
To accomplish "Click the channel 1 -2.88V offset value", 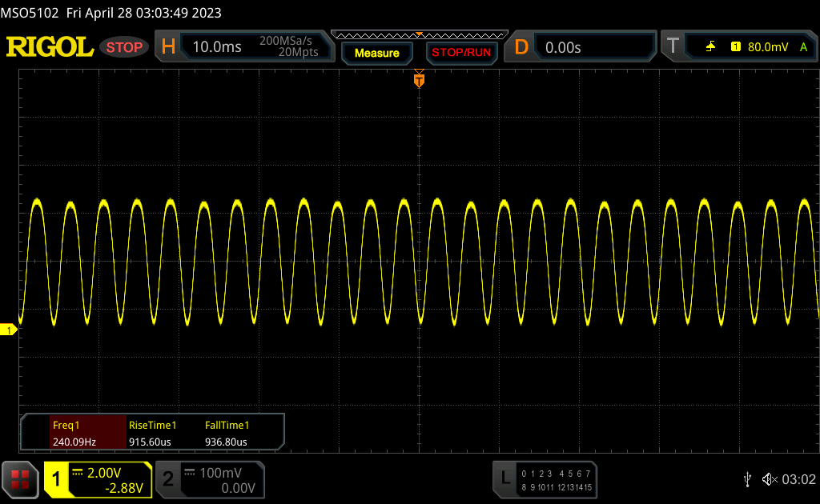I will click(124, 488).
